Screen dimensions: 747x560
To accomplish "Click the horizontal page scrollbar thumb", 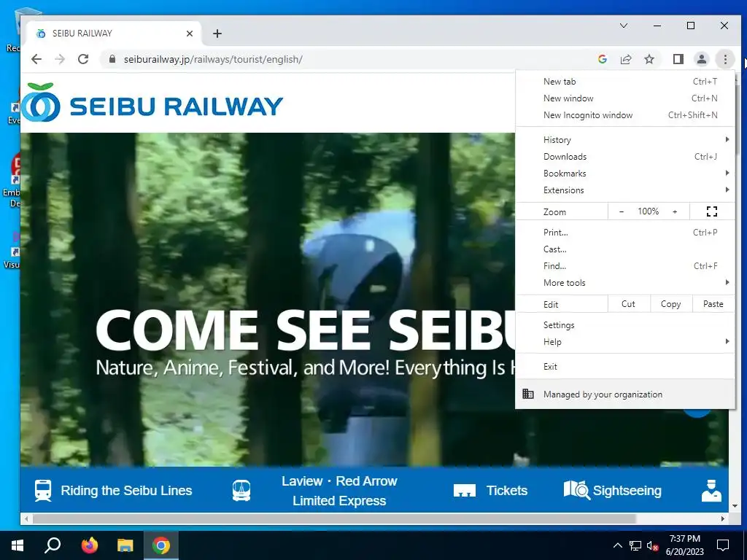I will click(x=333, y=518).
